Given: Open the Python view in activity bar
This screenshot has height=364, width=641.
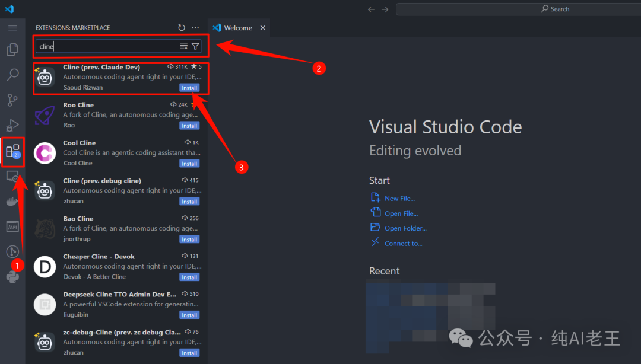Looking at the screenshot, I should point(12,277).
